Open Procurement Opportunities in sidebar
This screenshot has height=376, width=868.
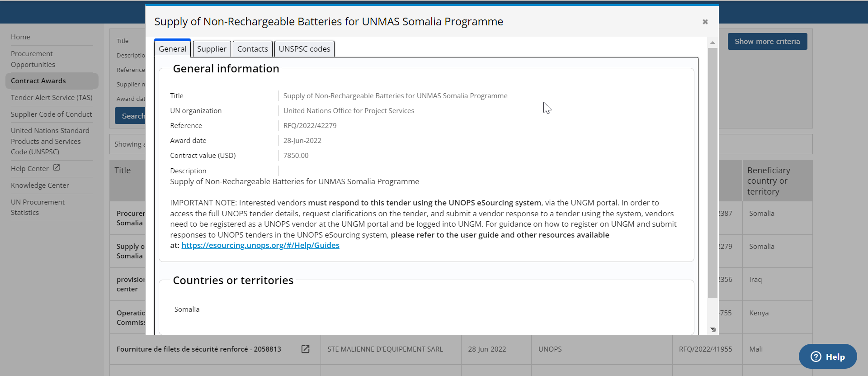point(33,59)
